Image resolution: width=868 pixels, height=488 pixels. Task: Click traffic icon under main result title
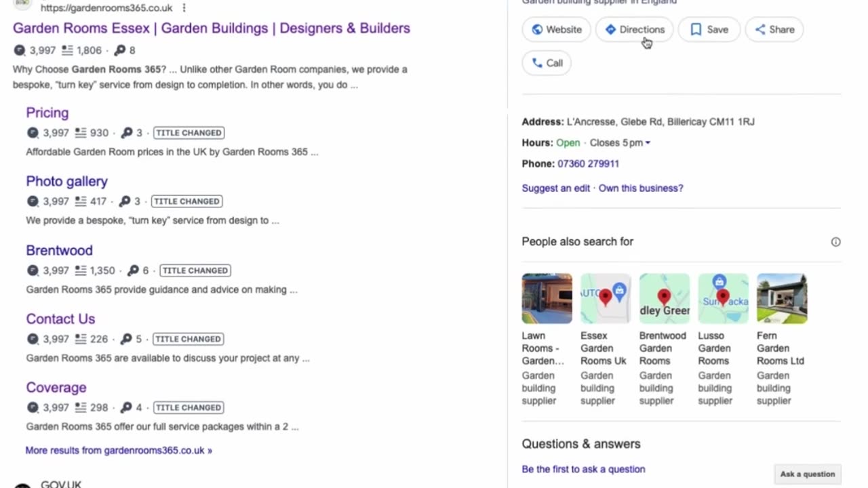coord(20,50)
